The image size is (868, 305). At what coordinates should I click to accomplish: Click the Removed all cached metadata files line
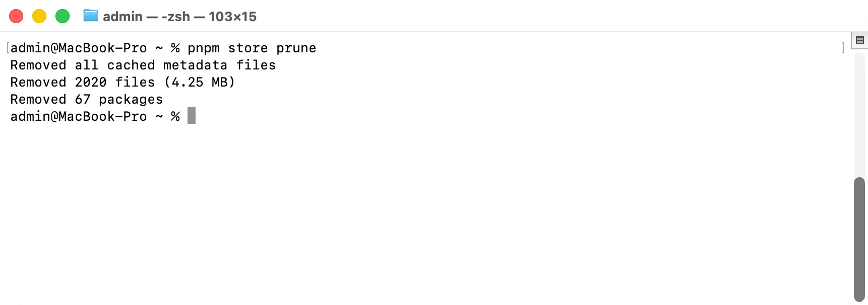click(x=143, y=65)
